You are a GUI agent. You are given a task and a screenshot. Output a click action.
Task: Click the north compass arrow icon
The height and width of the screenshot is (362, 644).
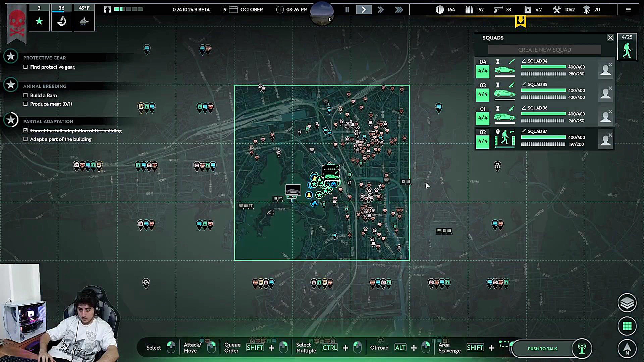[x=627, y=348]
